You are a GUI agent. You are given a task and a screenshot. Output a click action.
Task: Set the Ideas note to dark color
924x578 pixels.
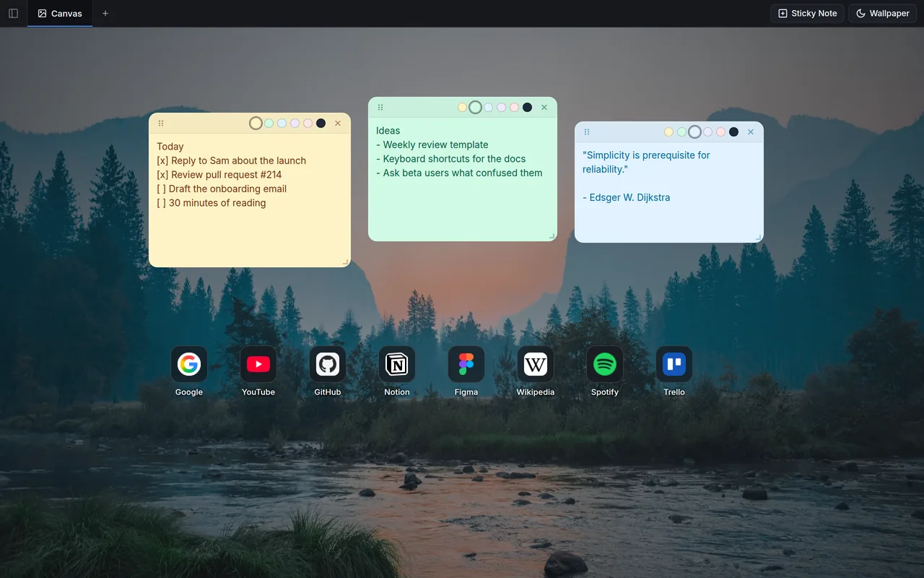click(x=528, y=108)
